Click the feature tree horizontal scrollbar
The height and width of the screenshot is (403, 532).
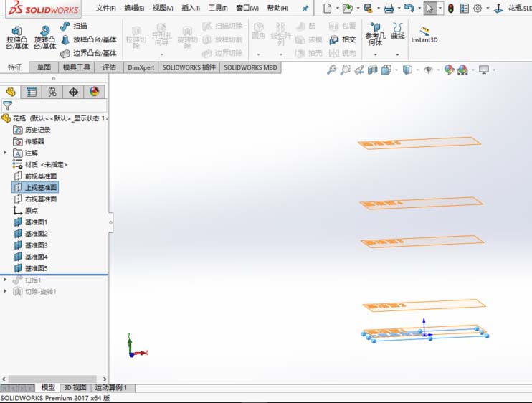[x=52, y=379]
